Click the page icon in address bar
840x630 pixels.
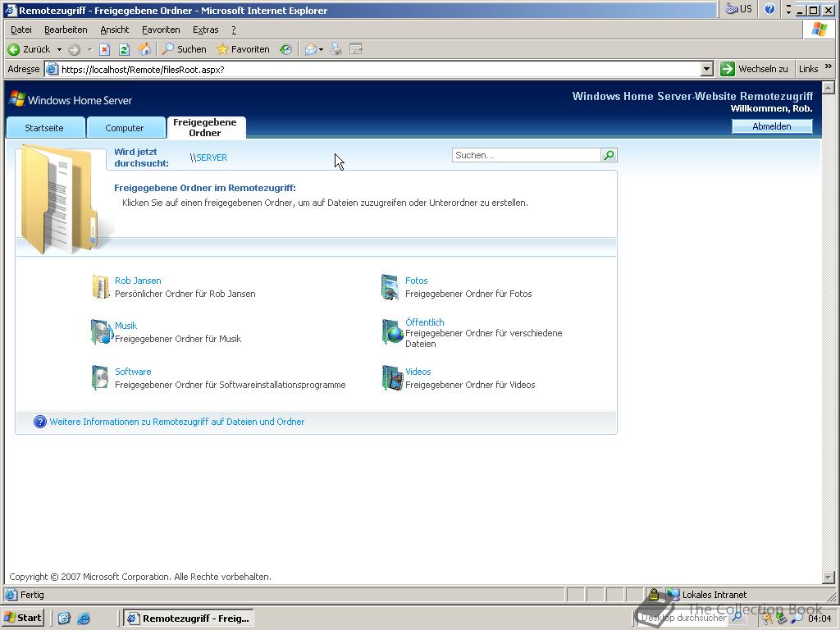52,69
